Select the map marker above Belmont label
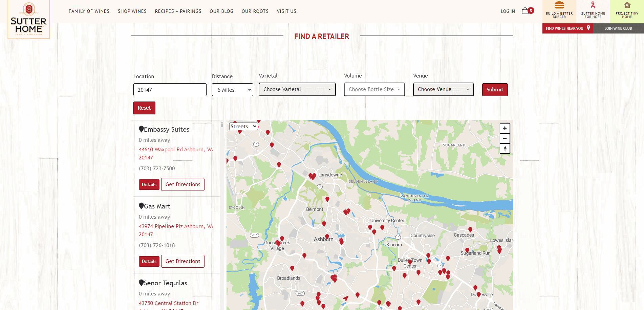This screenshot has height=310, width=644. [327, 199]
